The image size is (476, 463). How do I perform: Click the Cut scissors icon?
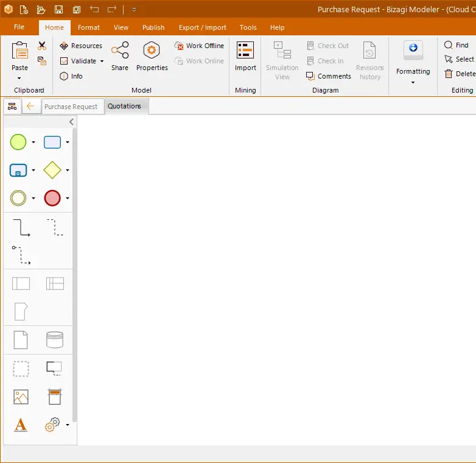pyautogui.click(x=42, y=46)
